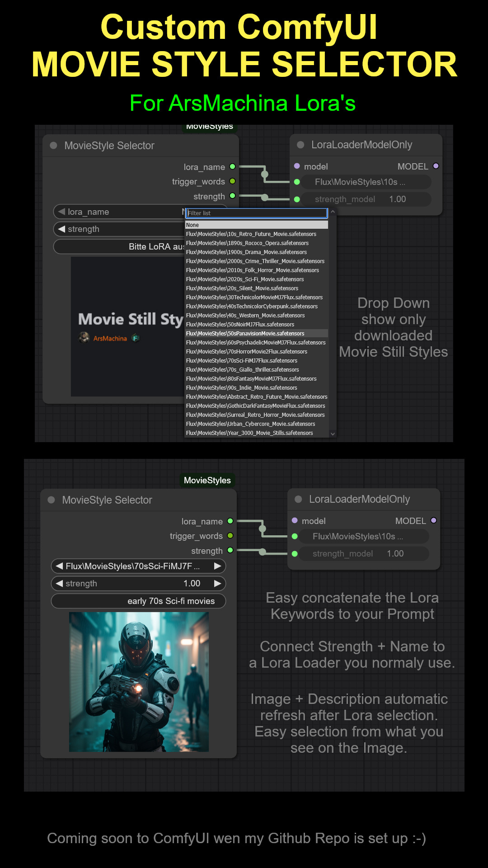488x868 pixels.
Task: Select highlighted 50sPanavisionMovie.safetensors entry
Action: pos(257,333)
